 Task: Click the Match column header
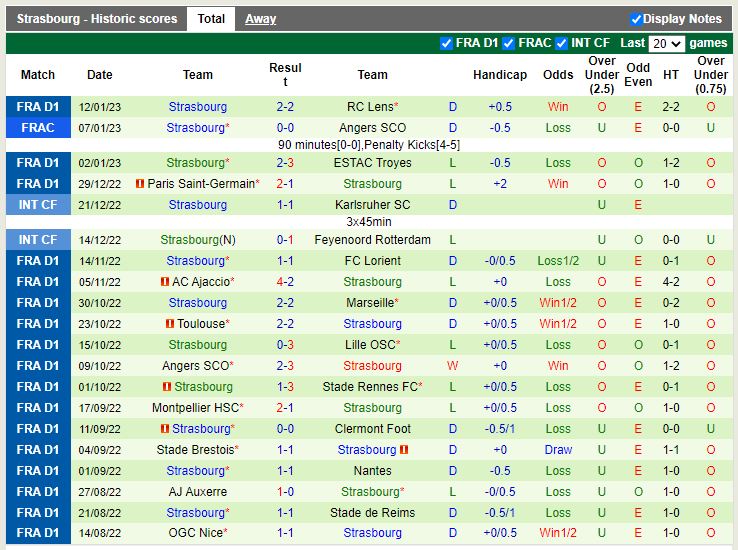point(38,75)
